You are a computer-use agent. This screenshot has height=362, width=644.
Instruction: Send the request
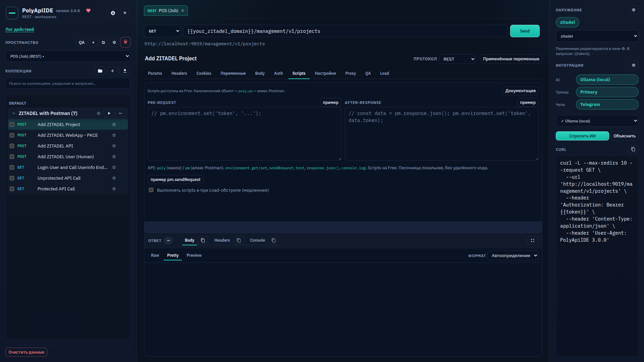525,31
